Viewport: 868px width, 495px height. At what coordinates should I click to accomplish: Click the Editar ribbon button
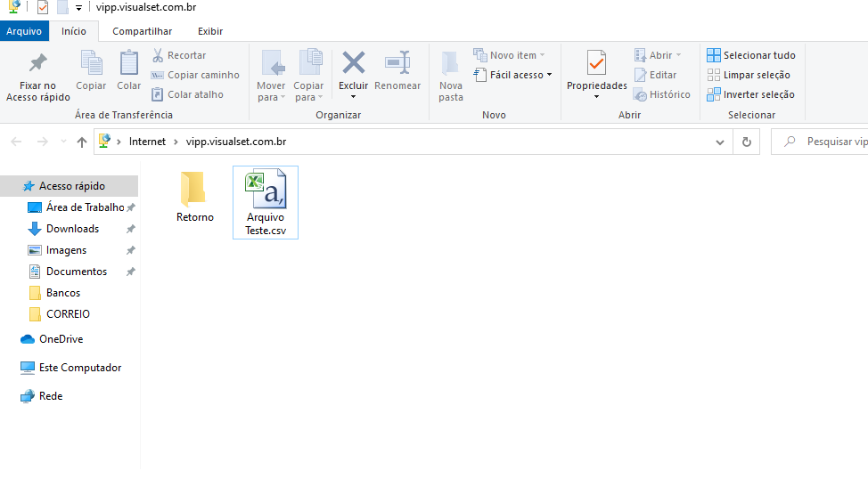click(655, 75)
